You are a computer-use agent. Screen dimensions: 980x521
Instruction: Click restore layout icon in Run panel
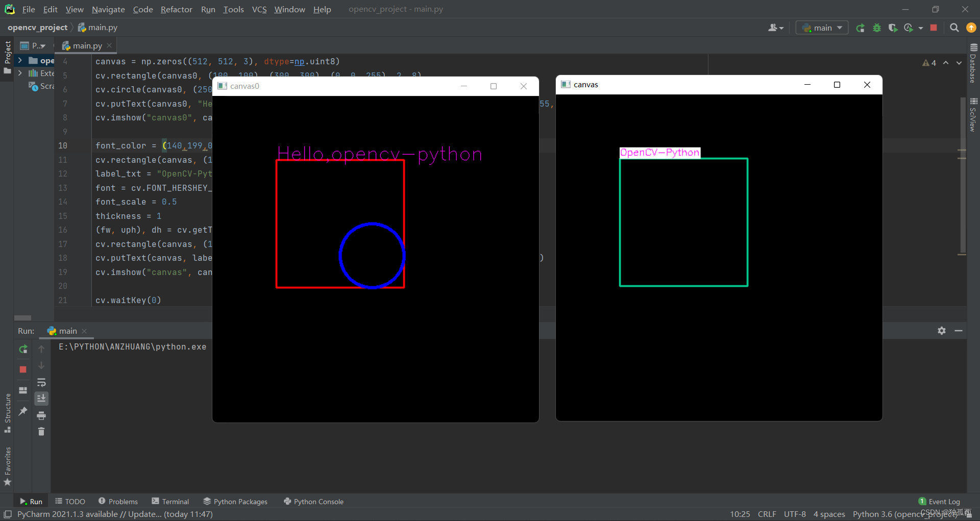click(23, 390)
